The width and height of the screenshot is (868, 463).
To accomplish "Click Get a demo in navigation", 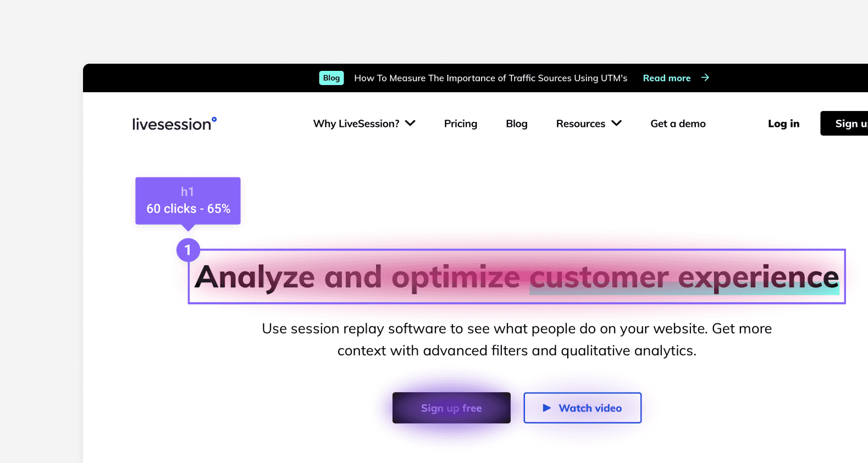I will 678,124.
